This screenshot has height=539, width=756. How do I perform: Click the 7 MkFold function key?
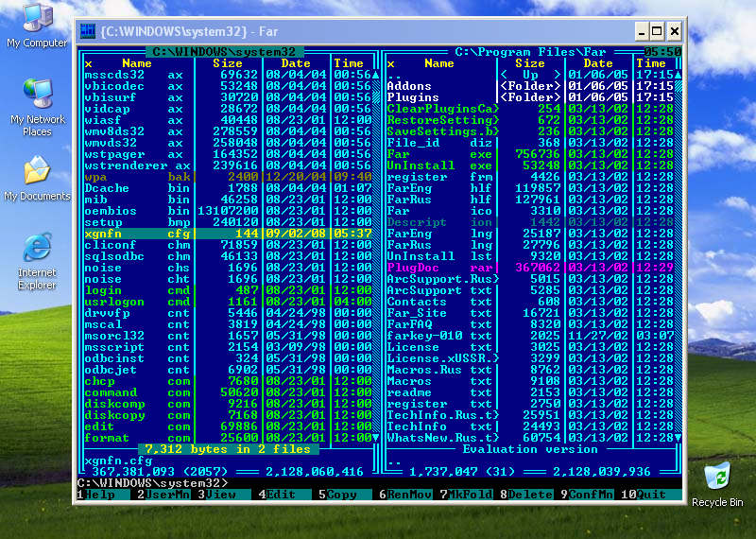466,495
